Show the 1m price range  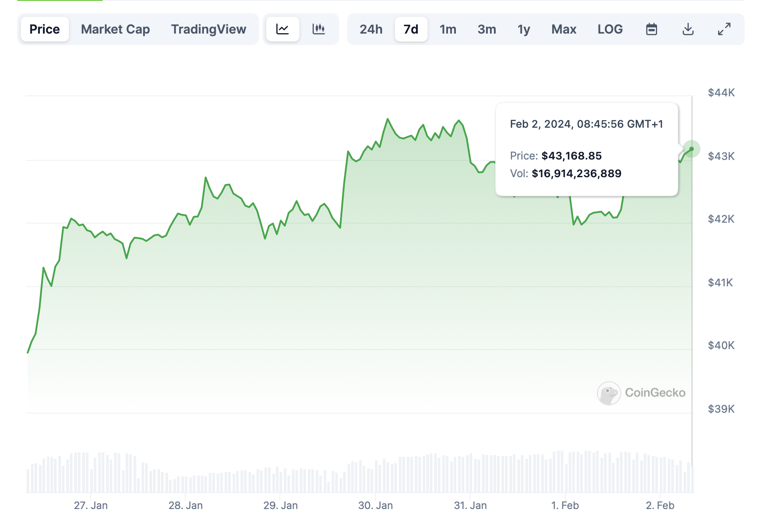tap(447, 29)
